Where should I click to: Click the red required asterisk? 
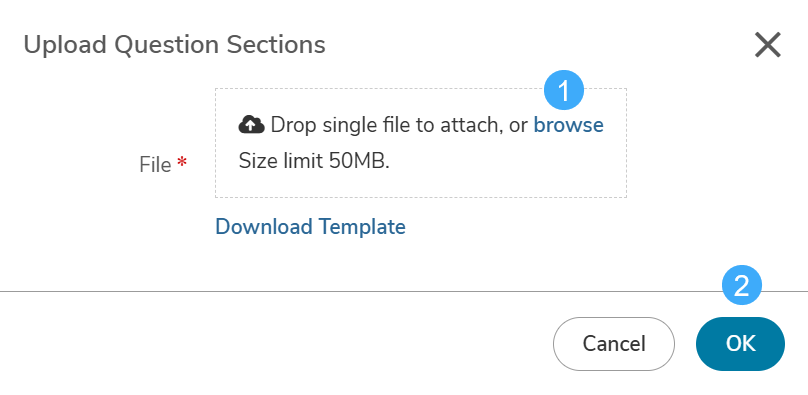pos(181,163)
